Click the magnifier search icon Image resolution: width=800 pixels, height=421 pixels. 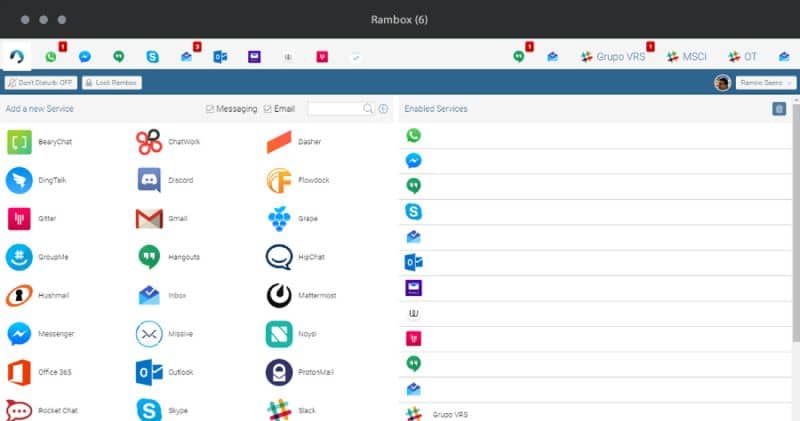(x=368, y=109)
